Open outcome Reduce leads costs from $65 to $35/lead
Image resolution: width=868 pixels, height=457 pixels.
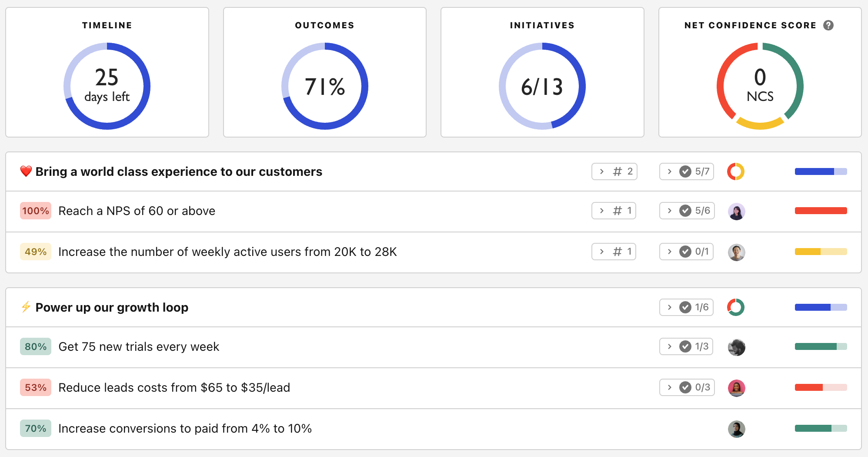tap(174, 387)
